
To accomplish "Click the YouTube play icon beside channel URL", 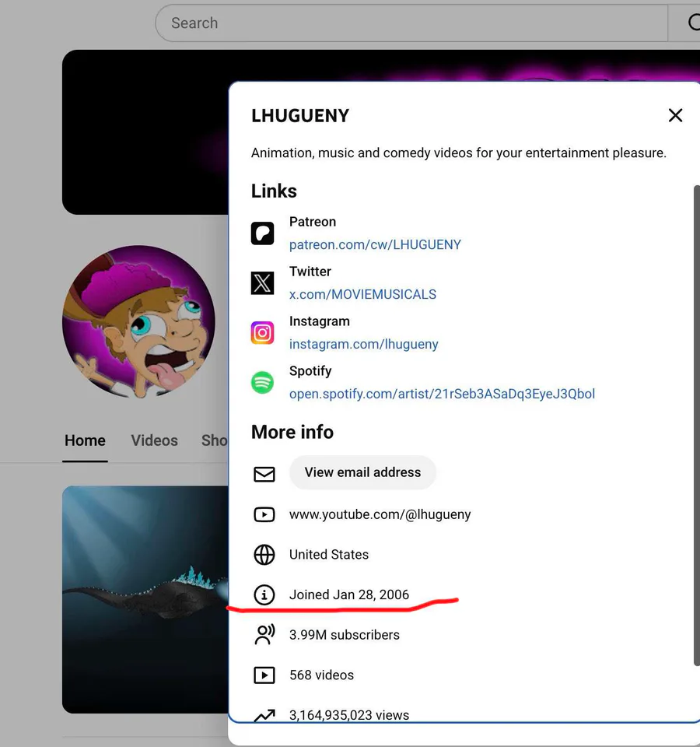I will click(264, 514).
